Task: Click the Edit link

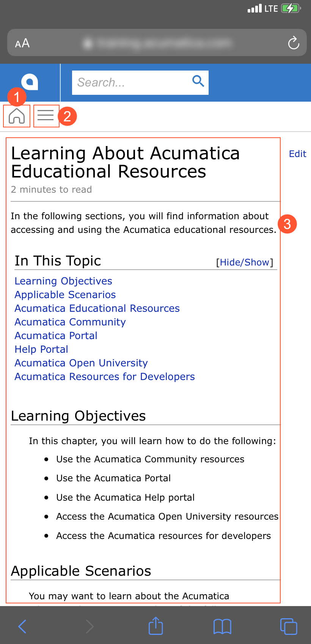Action: pos(297,154)
